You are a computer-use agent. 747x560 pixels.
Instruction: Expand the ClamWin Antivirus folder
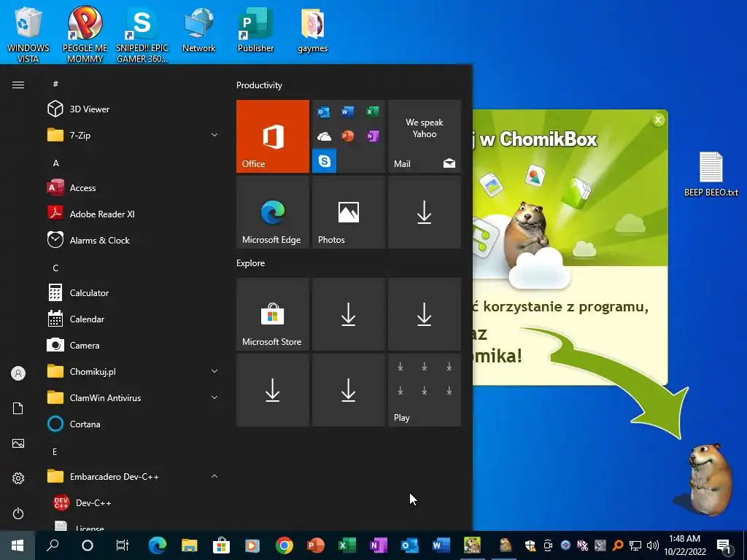coord(214,397)
